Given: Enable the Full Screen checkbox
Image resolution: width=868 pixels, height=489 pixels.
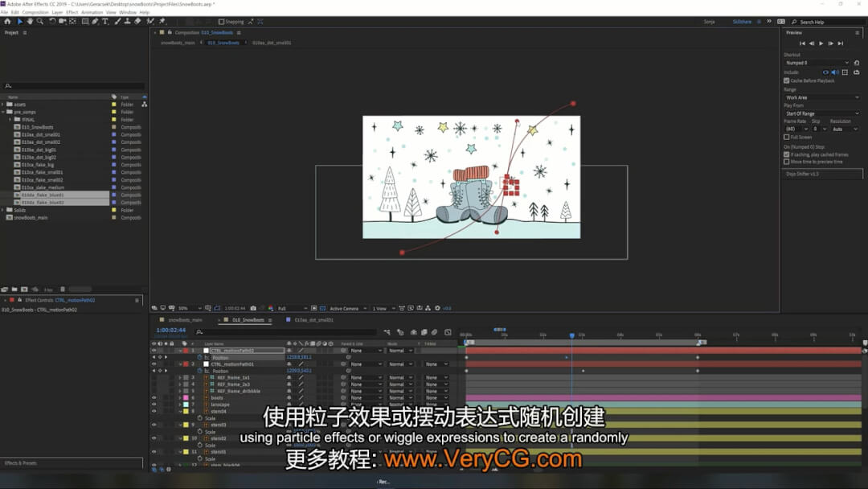Looking at the screenshot, I should (787, 137).
